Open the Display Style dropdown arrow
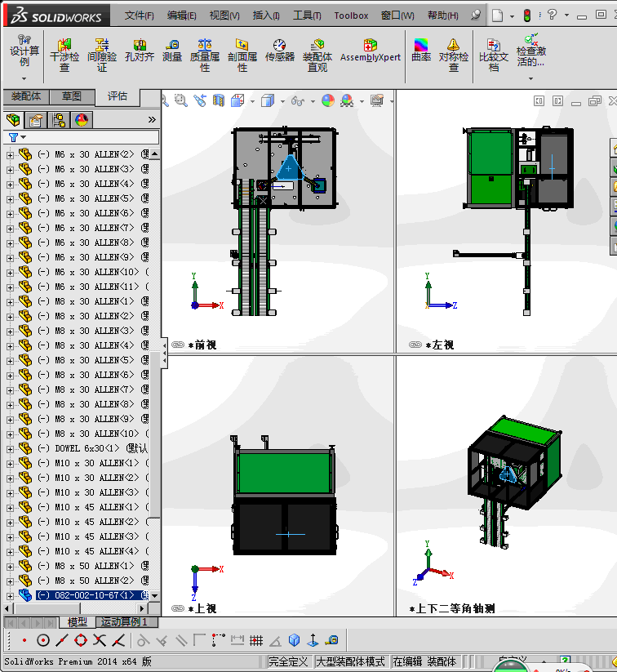Screen dimensions: 617x672 [x=282, y=101]
